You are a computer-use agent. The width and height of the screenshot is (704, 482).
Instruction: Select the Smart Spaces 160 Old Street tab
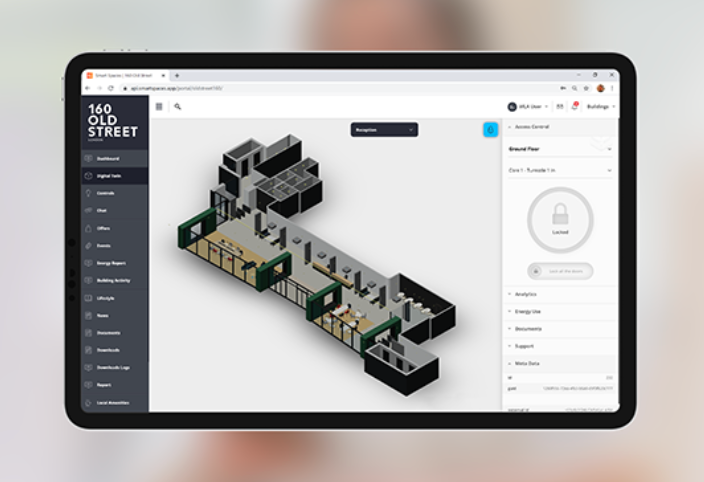point(124,75)
